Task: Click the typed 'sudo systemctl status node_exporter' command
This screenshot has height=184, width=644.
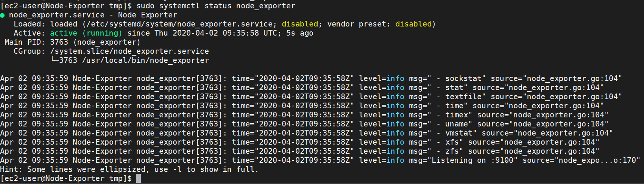Action: tap(215, 6)
